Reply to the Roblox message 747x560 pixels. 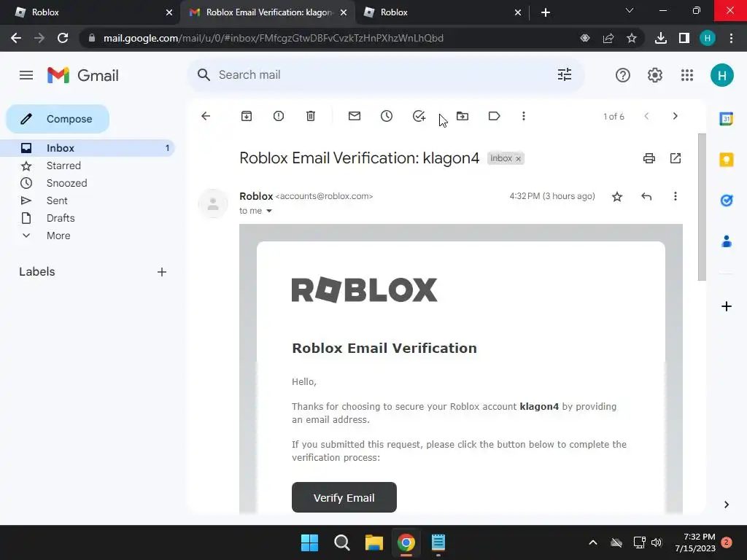[x=646, y=196]
